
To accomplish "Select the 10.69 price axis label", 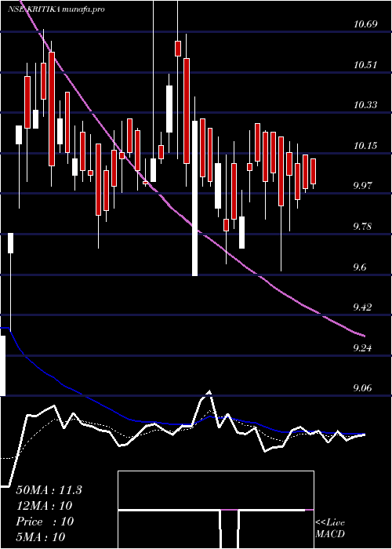I will point(365,24).
